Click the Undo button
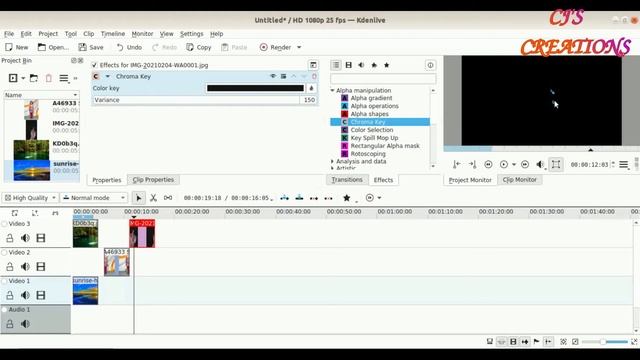Screen dimensions: 640x360 click(x=129, y=47)
